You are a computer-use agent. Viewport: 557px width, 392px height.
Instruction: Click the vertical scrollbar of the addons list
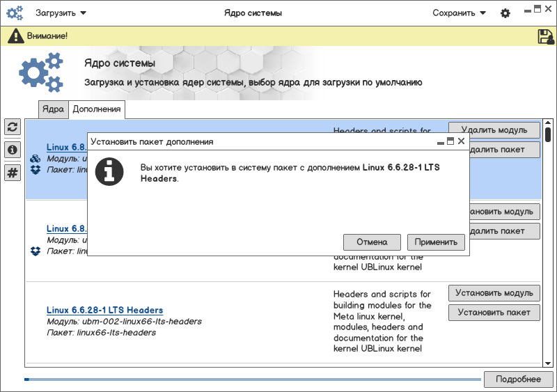(x=548, y=244)
